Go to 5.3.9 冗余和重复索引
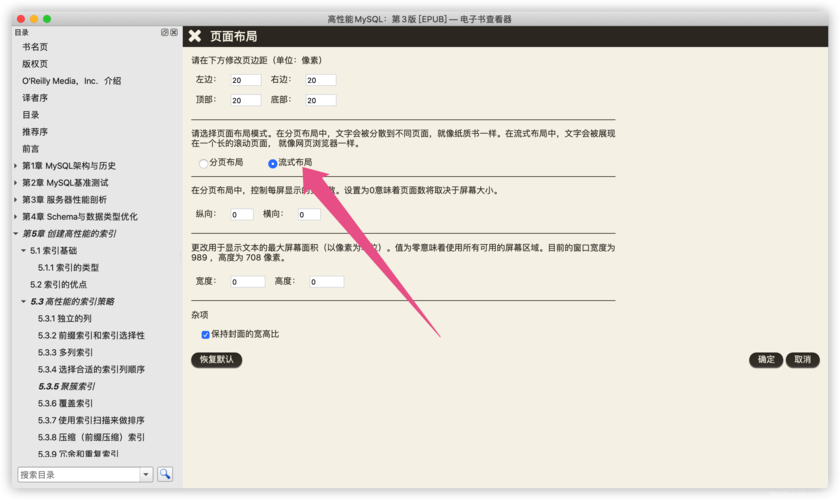 coord(78,454)
